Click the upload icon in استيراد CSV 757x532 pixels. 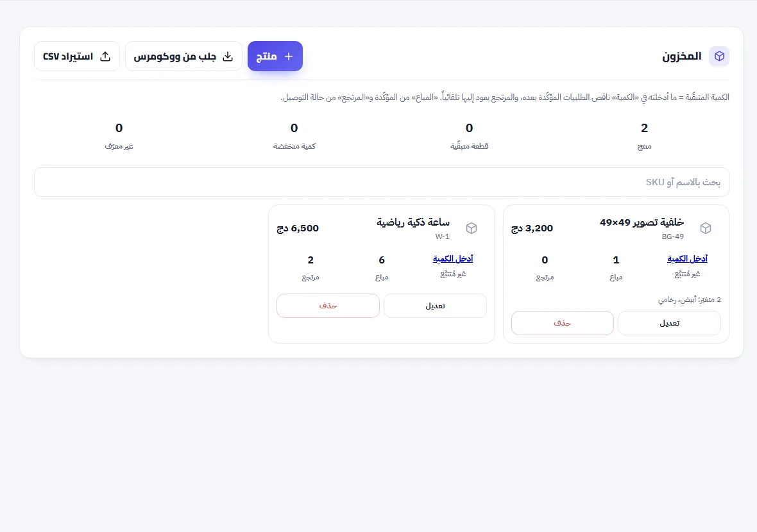click(105, 56)
